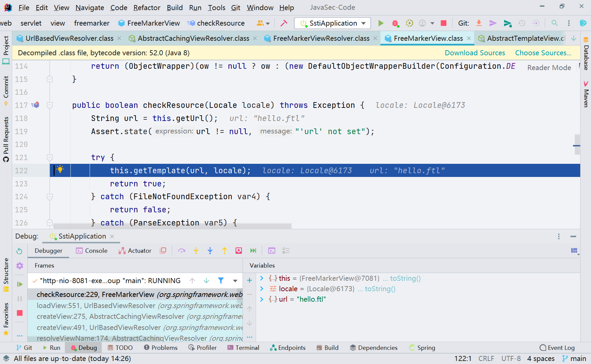Click the Step Out icon
The height and width of the screenshot is (364, 591).
click(224, 250)
